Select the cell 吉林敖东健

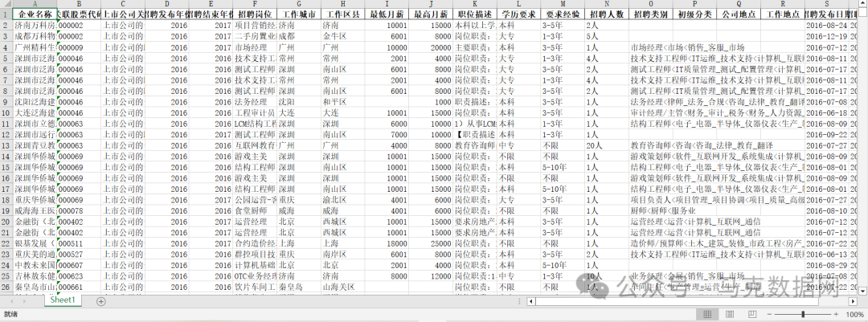[x=35, y=276]
